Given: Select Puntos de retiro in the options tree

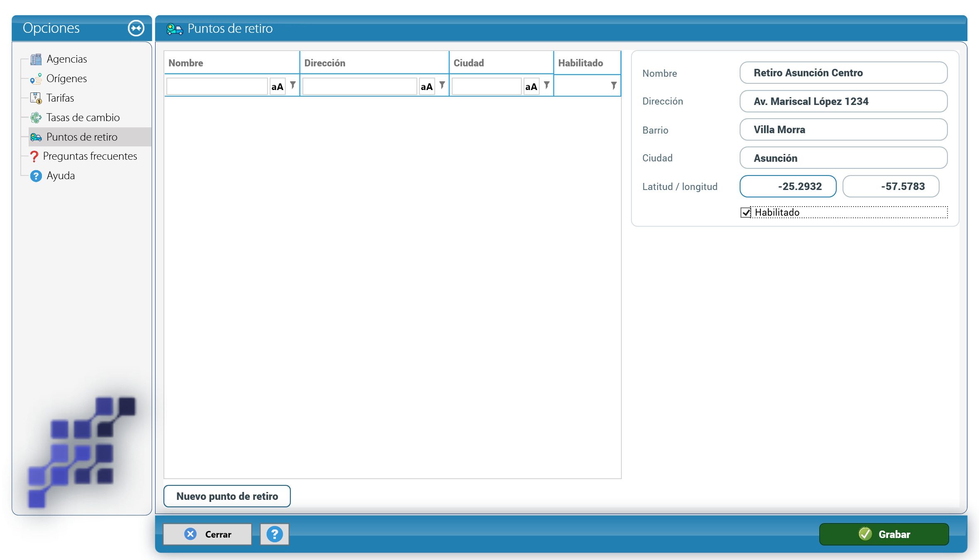Looking at the screenshot, I should click(x=82, y=137).
